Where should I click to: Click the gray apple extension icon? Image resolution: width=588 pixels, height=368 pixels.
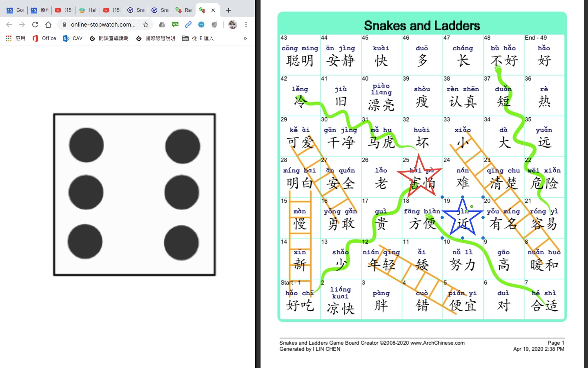pyautogui.click(x=214, y=25)
